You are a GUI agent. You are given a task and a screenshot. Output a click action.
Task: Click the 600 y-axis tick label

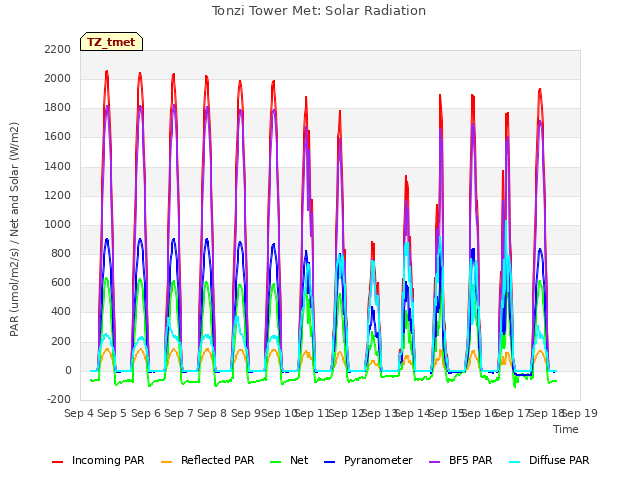[61, 282]
